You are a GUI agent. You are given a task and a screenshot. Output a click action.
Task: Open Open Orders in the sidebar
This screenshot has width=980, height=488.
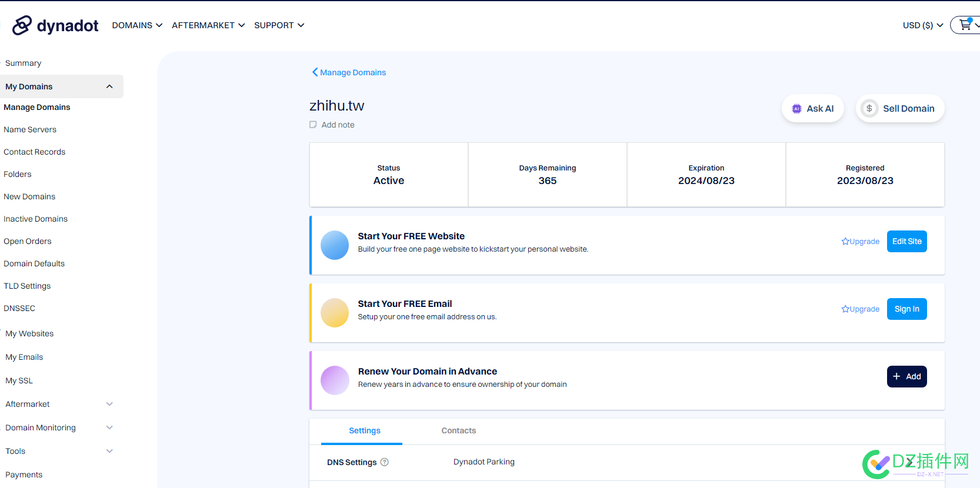click(x=28, y=241)
